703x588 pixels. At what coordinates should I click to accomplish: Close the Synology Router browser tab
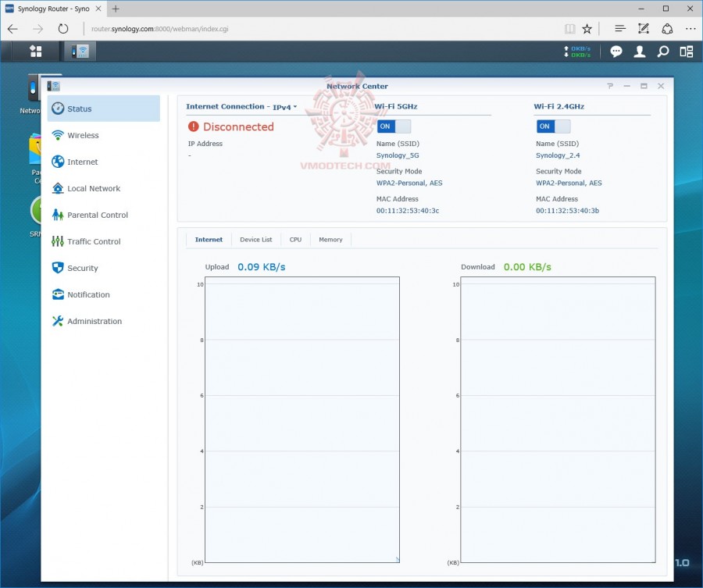click(98, 9)
